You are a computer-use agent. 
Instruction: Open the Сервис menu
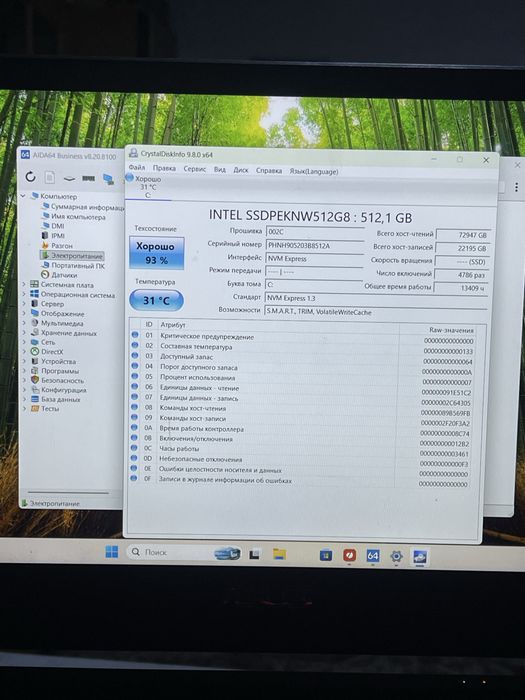[x=195, y=169]
